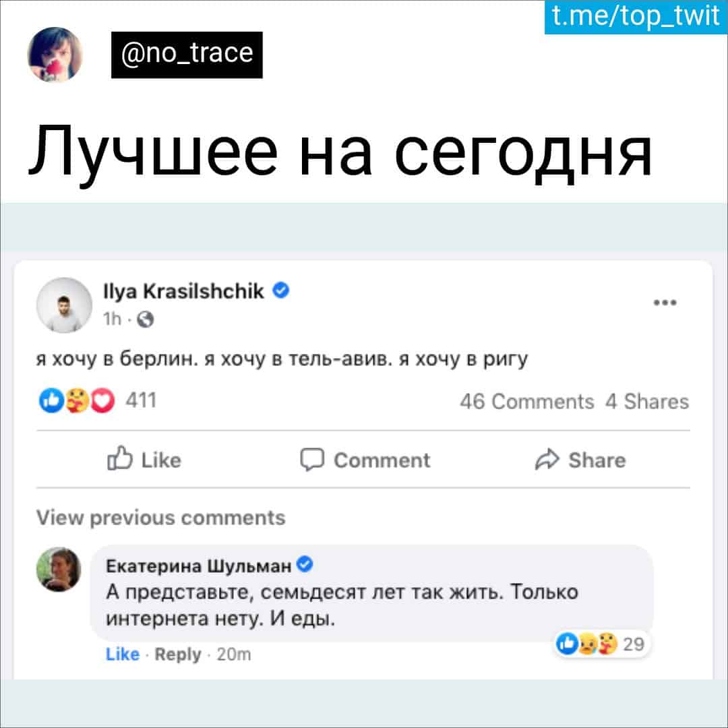728x728 pixels.
Task: Click the thumbs-up Like icon on the post
Action: tap(120, 459)
